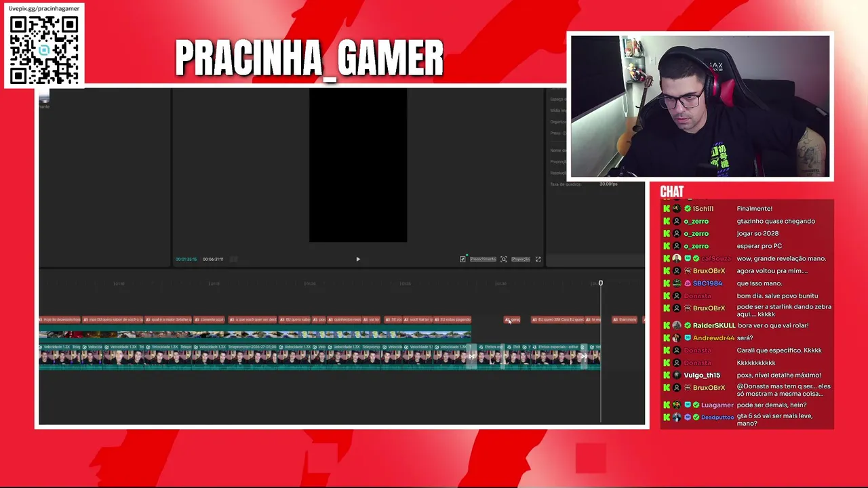The height and width of the screenshot is (488, 868).
Task: Click the chat message "esperar pro PC"
Action: point(759,246)
